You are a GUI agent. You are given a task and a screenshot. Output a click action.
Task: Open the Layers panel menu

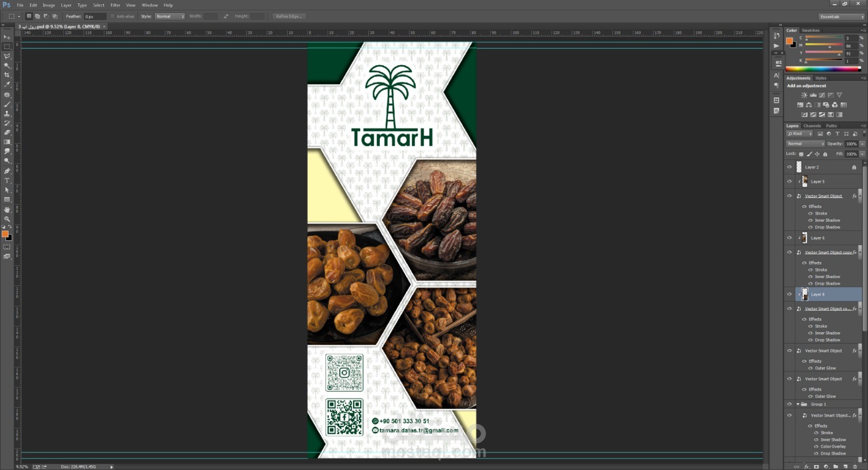pyautogui.click(x=863, y=126)
